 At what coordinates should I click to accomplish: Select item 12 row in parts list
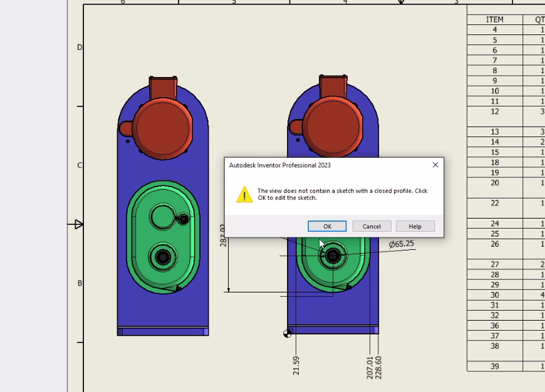506,116
